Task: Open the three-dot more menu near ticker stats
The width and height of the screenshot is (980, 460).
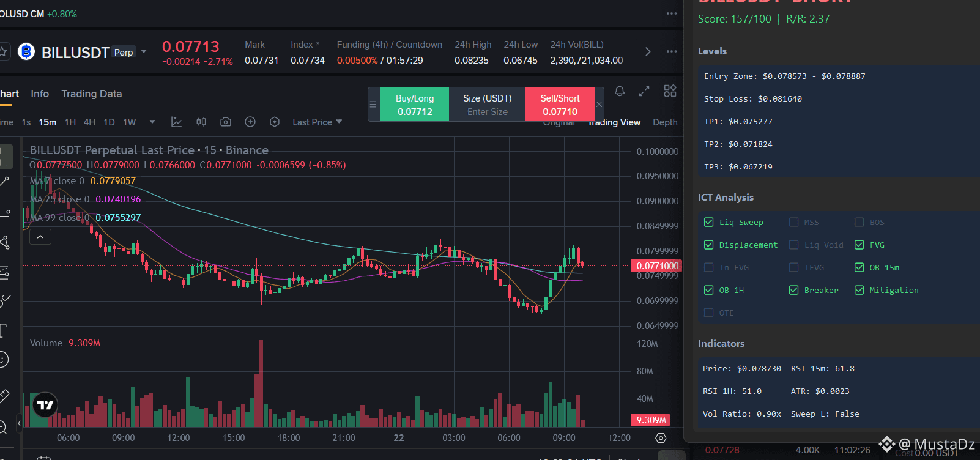Action: coord(672,51)
